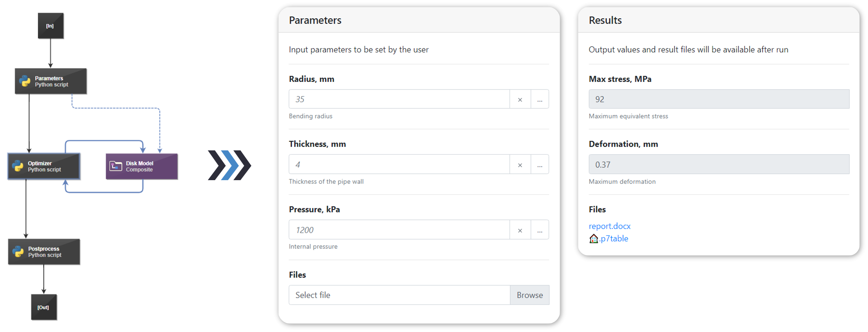Open the Pressure field ellipsis options
This screenshot has width=868, height=332.
pos(540,230)
